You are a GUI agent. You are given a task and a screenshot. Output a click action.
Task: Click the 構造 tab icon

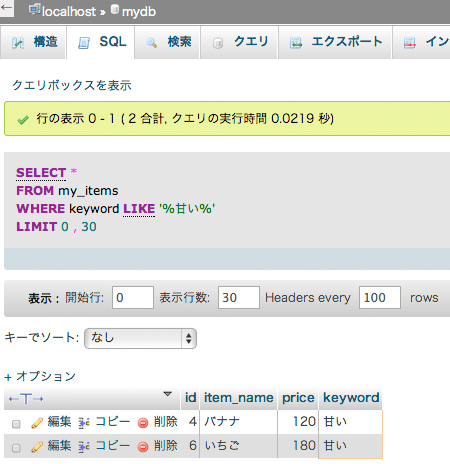tap(18, 43)
